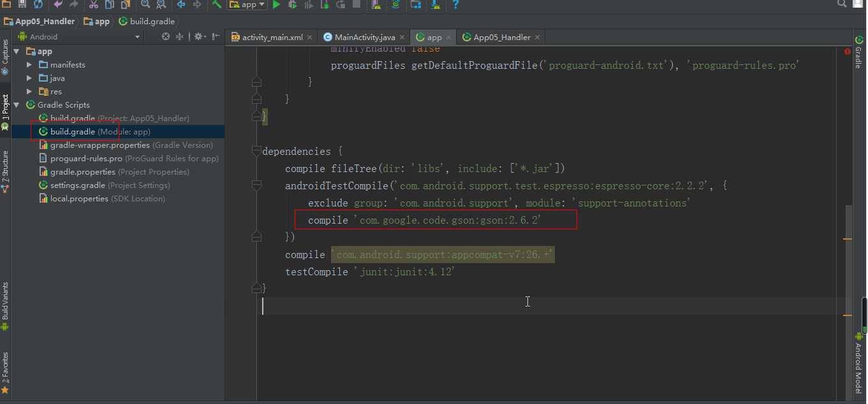
Task: Toggle the Z: Structure tool window
Action: pyautogui.click(x=5, y=171)
